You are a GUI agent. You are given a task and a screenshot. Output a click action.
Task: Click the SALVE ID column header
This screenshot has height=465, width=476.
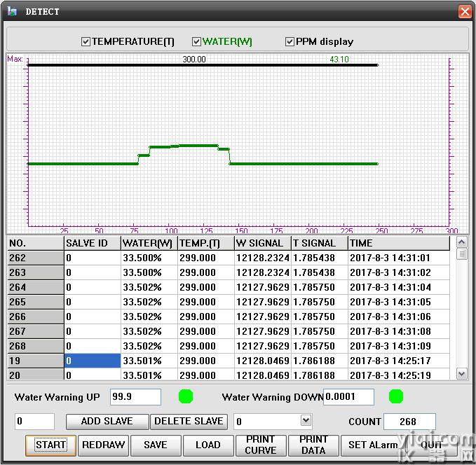tap(93, 243)
